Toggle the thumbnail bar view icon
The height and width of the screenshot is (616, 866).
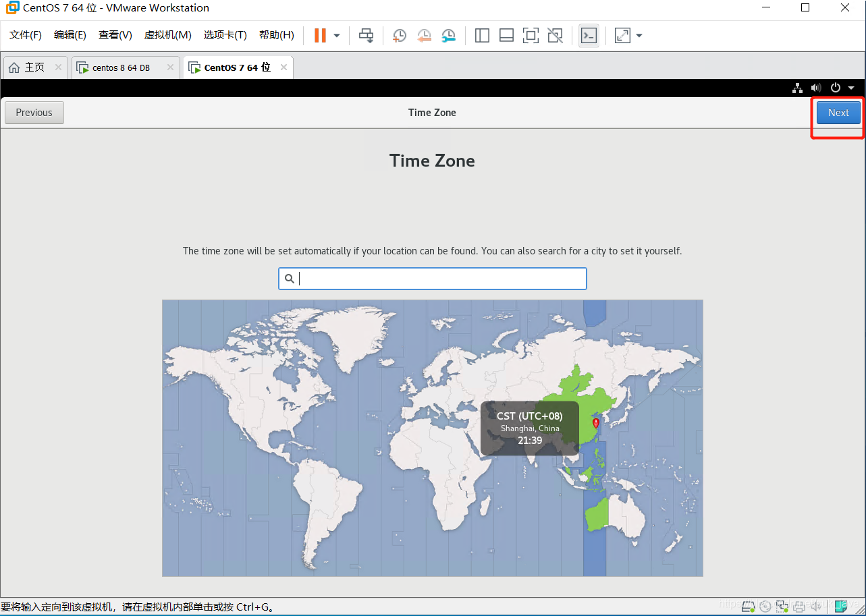click(x=506, y=35)
